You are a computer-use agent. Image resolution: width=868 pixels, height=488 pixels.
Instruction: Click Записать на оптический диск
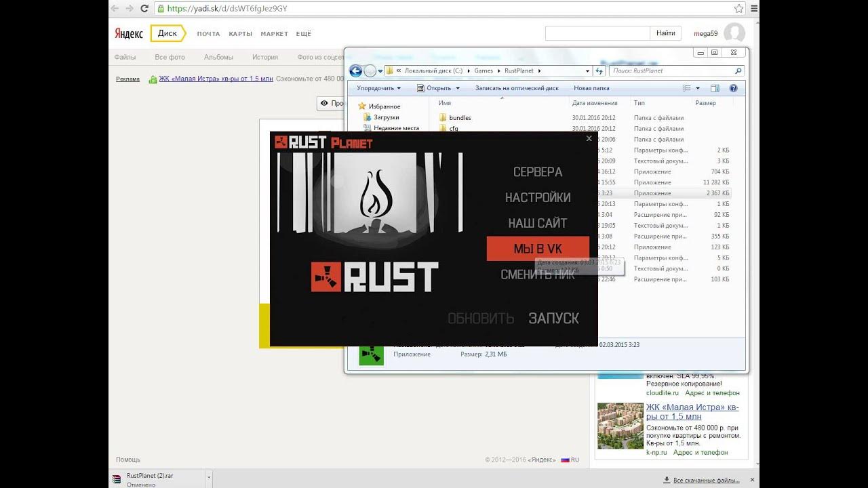click(x=517, y=88)
